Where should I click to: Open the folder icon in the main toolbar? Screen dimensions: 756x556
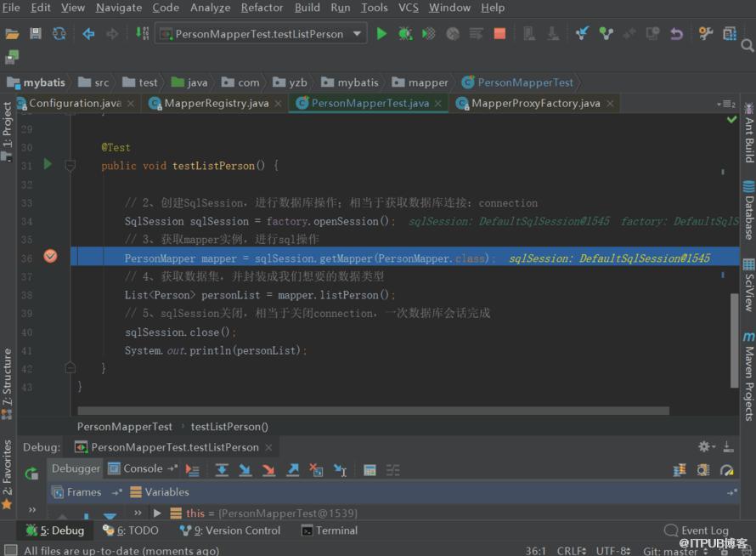[12, 34]
